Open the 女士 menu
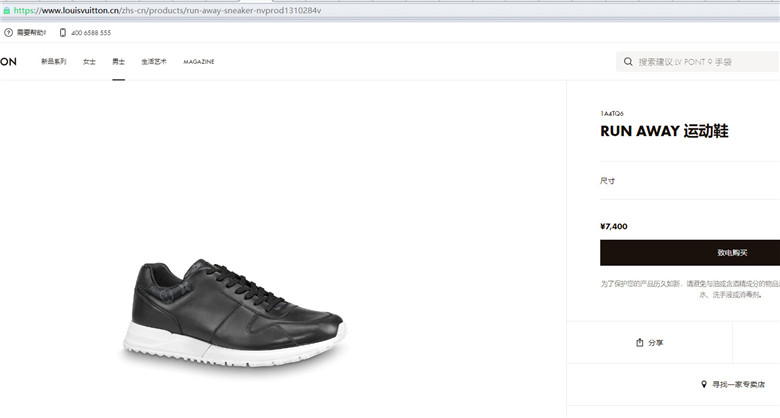The height and width of the screenshot is (418, 780). (89, 62)
